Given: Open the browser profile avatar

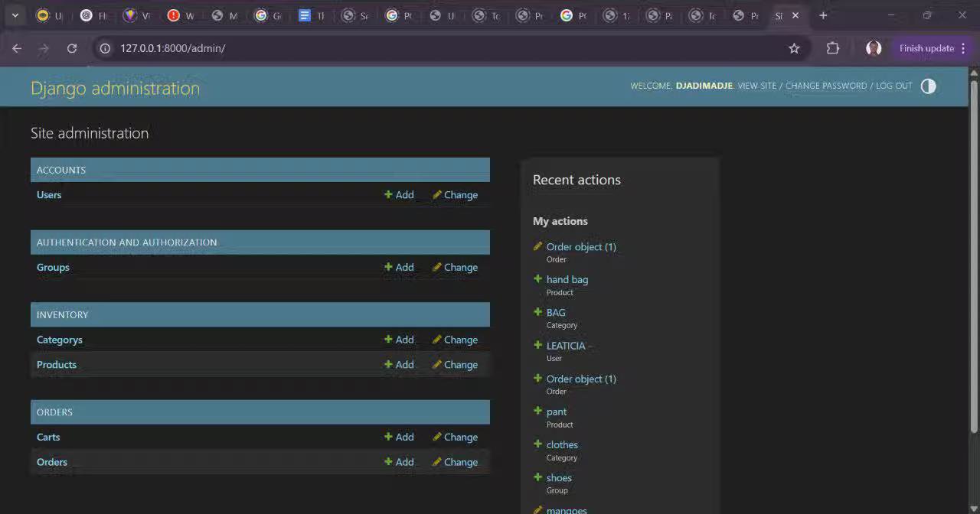Looking at the screenshot, I should (874, 48).
